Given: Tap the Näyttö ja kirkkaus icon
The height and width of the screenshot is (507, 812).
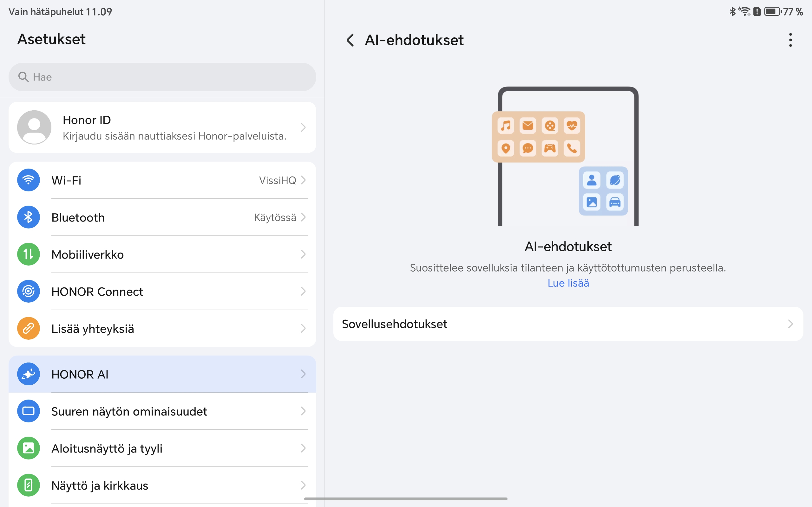Looking at the screenshot, I should pyautogui.click(x=29, y=485).
